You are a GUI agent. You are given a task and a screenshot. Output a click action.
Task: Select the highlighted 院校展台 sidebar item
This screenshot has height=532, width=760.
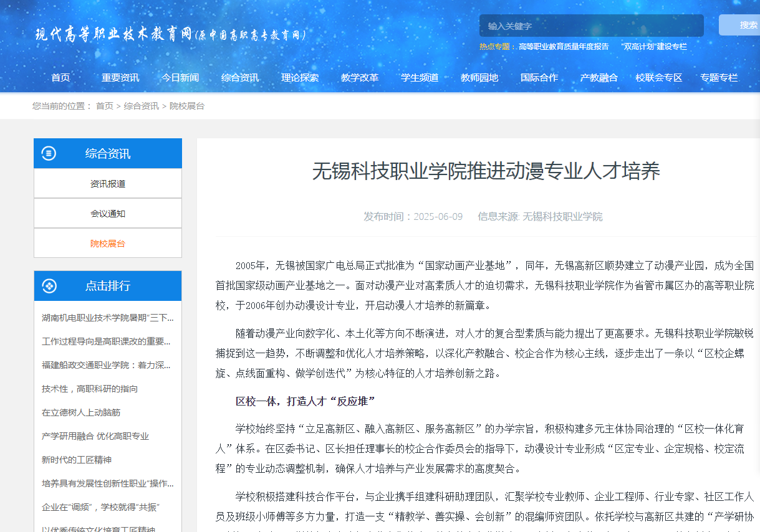point(108,244)
